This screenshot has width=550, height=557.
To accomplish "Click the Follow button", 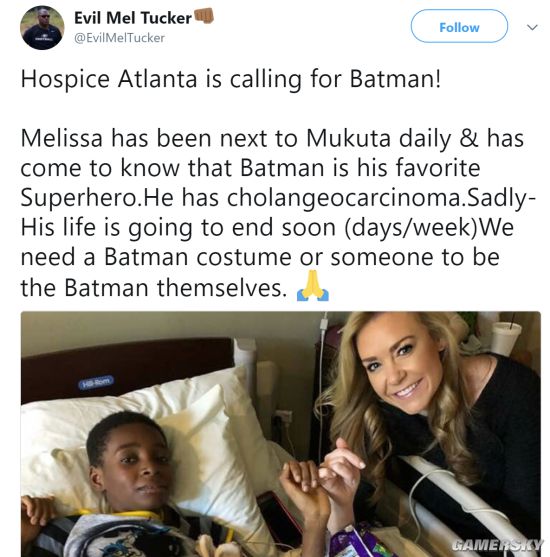I will coord(459,26).
